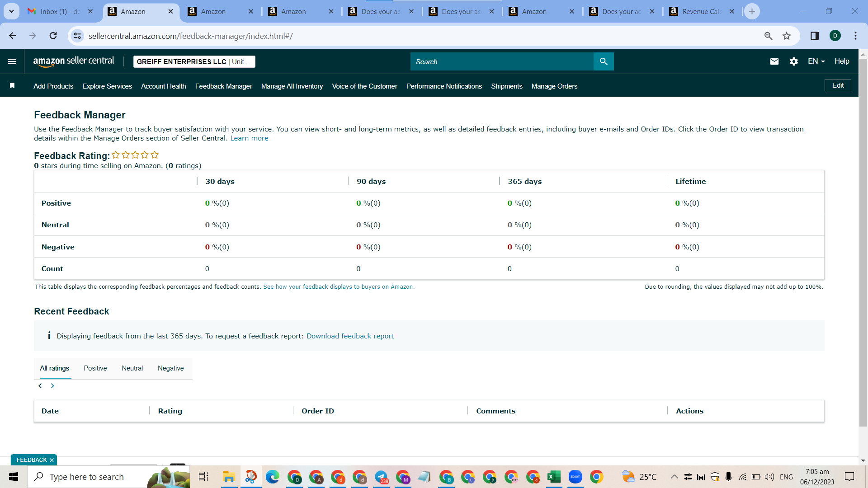This screenshot has height=488, width=868.
Task: Click the search magnifier button
Action: [604, 61]
